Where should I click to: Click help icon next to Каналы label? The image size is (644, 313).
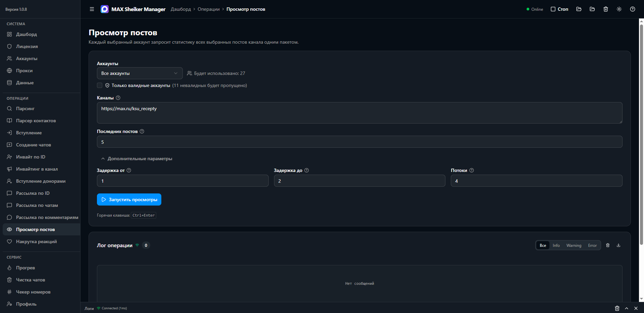[x=118, y=98]
